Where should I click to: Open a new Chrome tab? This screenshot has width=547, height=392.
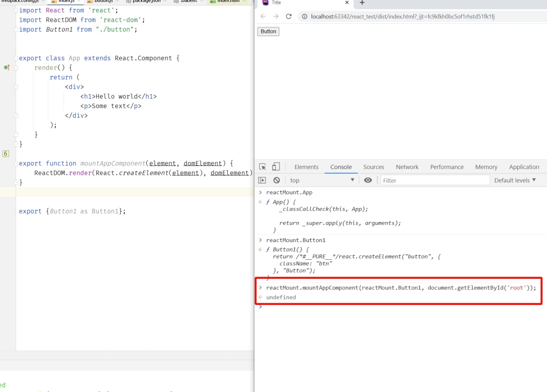362,3
